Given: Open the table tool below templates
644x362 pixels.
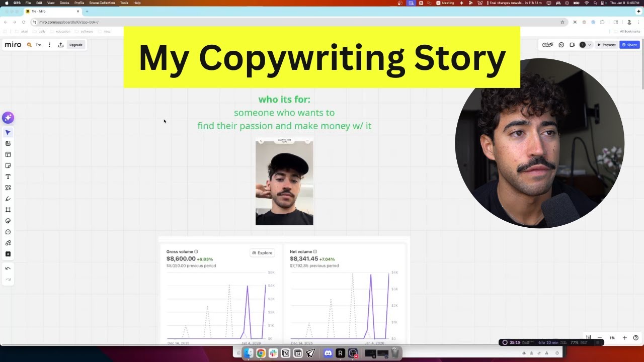Looking at the screenshot, I should pyautogui.click(x=8, y=154).
